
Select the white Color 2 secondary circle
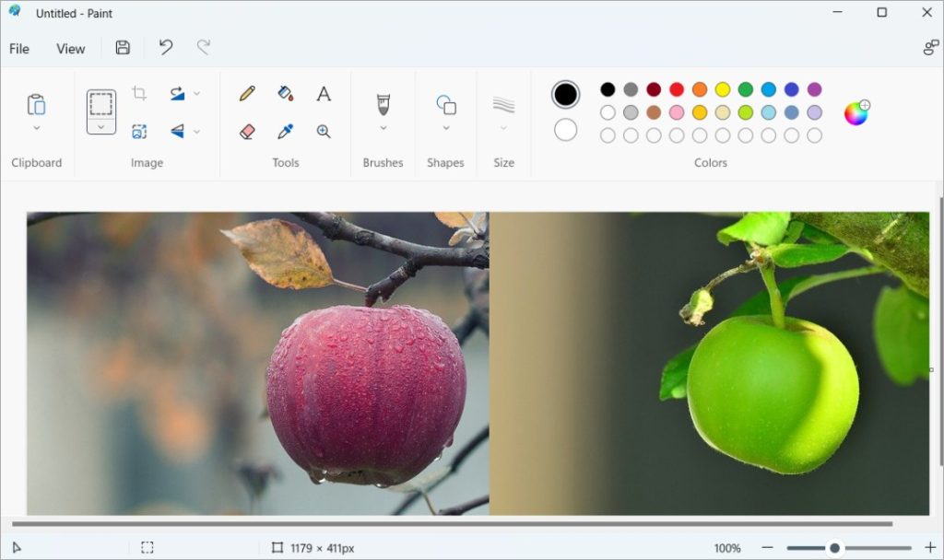565,130
